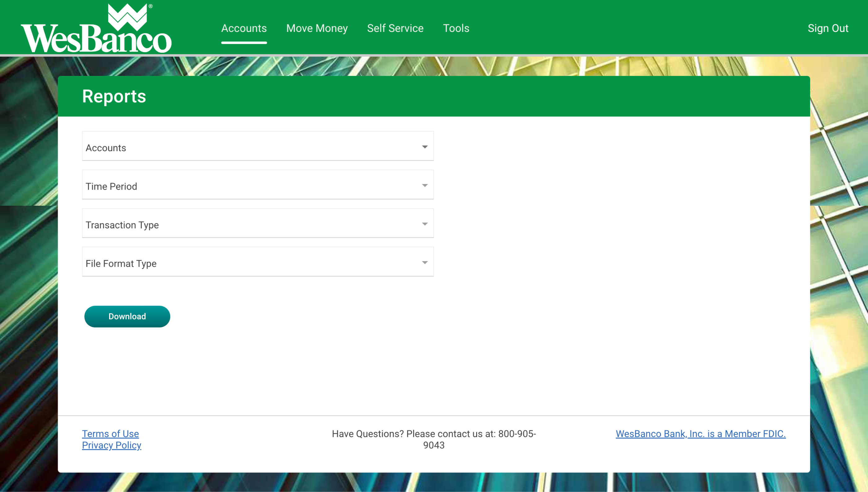The height and width of the screenshot is (492, 868).
Task: Open the Self Service menu
Action: coord(395,28)
